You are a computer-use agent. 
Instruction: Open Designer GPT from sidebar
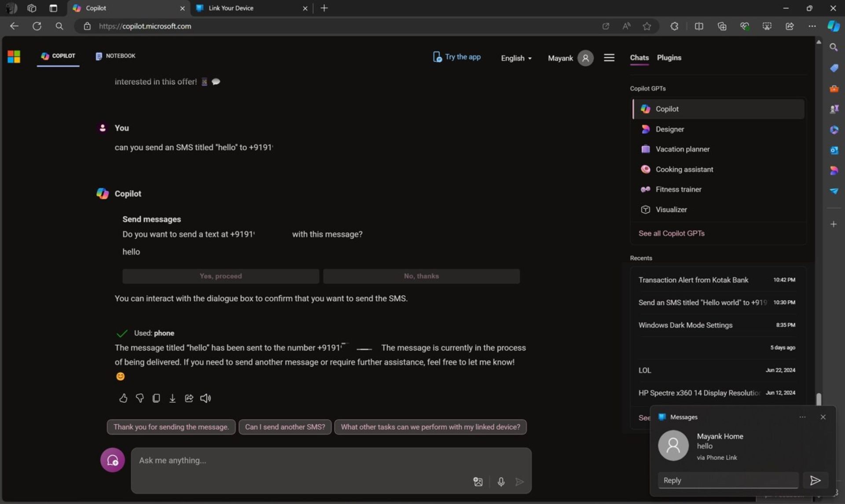[x=670, y=129]
